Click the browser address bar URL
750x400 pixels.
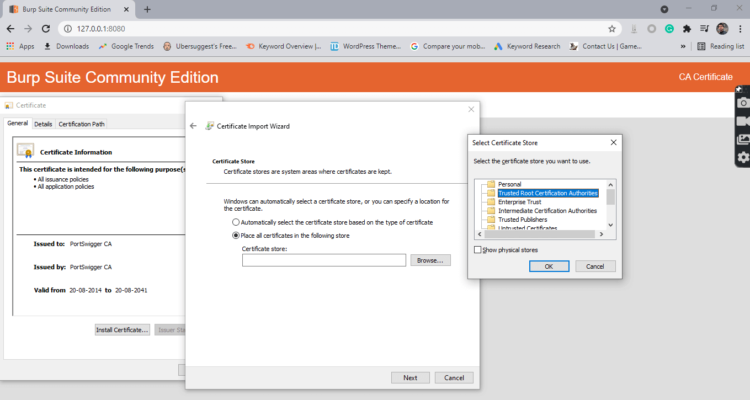101,29
